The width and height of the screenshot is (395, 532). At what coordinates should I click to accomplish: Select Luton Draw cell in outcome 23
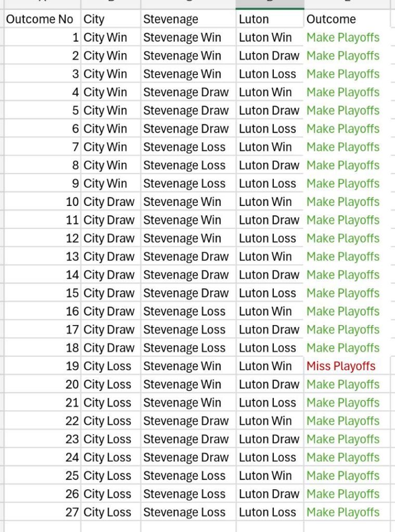point(269,439)
